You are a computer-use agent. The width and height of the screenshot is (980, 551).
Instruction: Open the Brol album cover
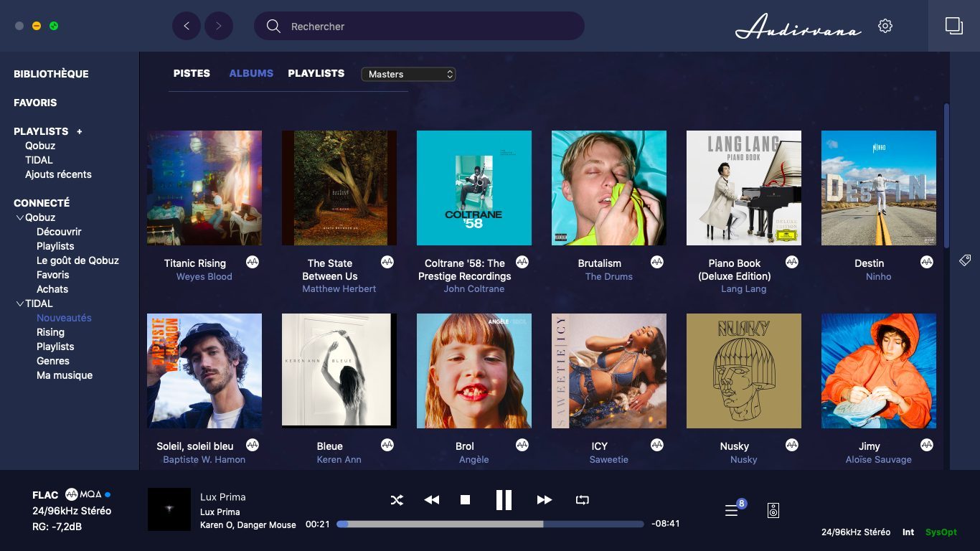[474, 371]
